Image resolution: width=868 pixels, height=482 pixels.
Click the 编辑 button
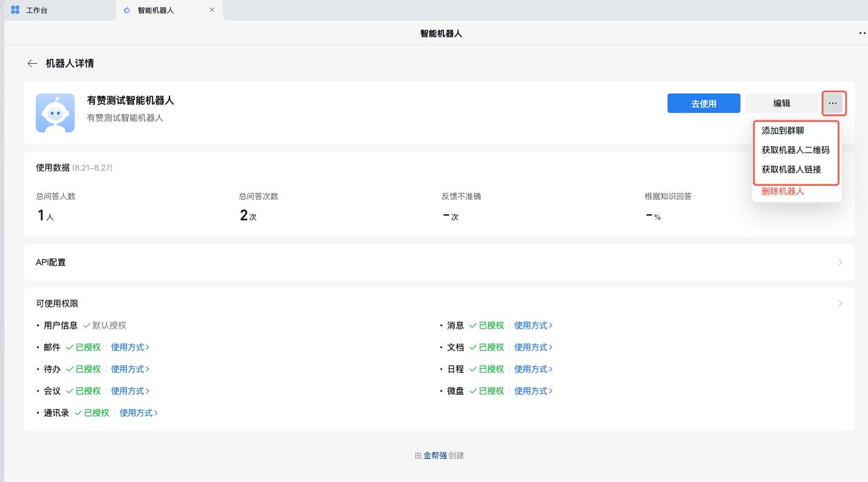click(x=782, y=103)
